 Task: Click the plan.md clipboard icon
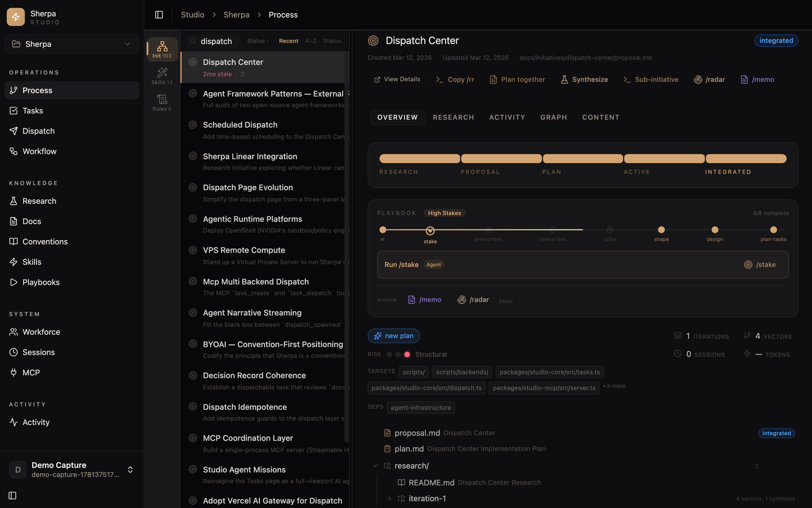click(387, 449)
